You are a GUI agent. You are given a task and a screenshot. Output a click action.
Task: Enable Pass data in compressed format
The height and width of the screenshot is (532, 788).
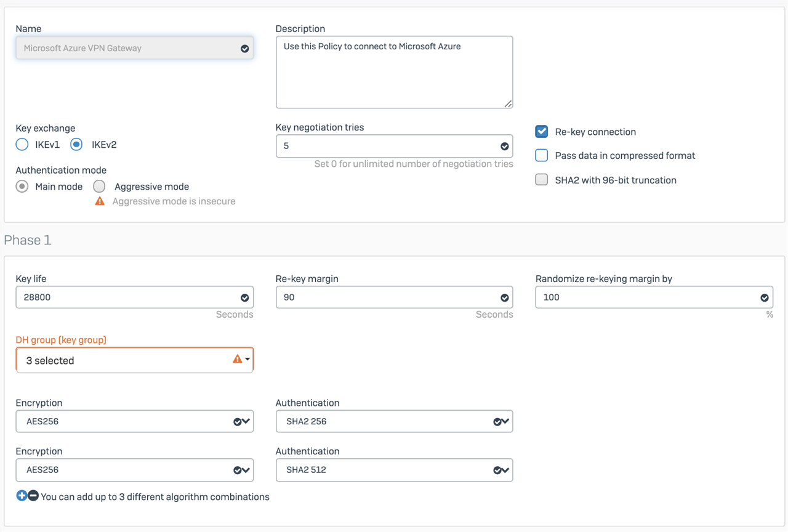542,155
